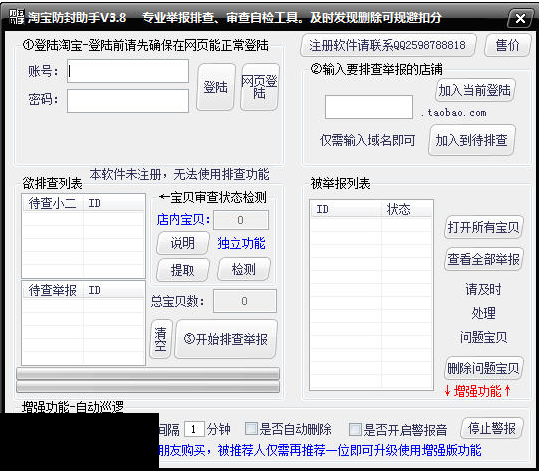Enable the 是否自动删除 checkbox
The image size is (539, 471).
point(251,429)
